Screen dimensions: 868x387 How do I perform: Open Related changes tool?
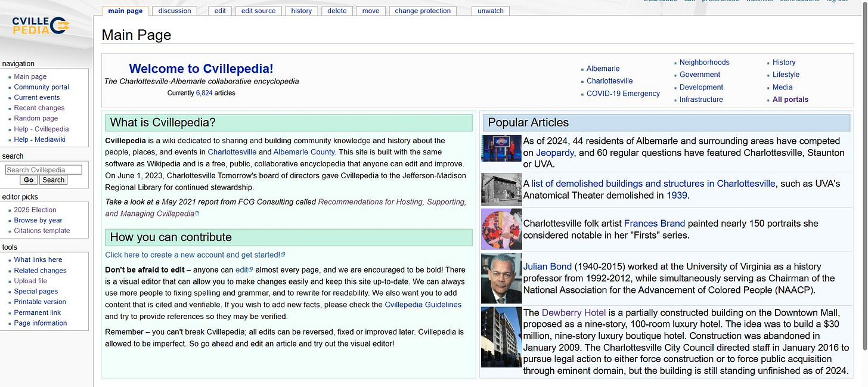pos(41,271)
